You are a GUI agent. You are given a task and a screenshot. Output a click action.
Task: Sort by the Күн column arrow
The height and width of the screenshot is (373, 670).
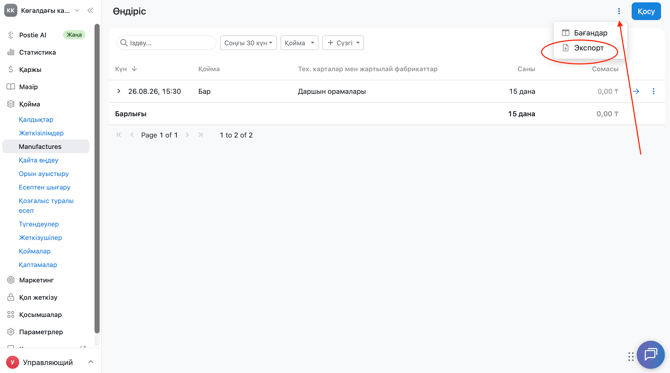(x=134, y=69)
